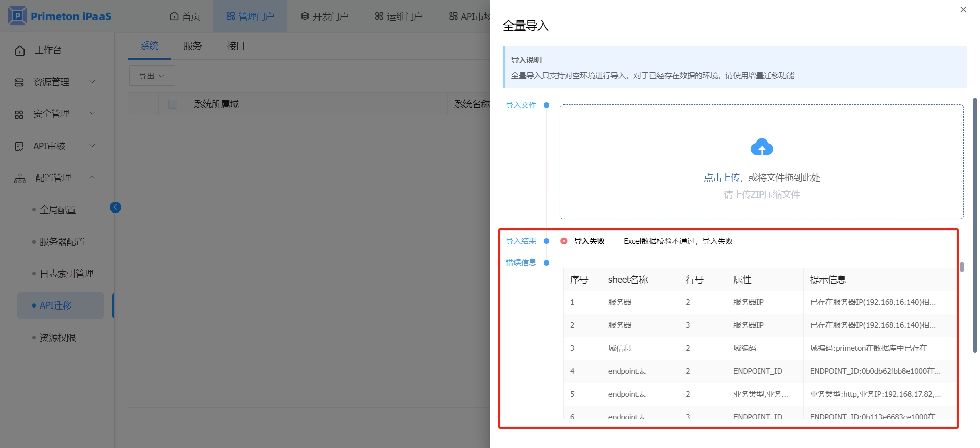Open the 日志索引管理 sidebar item
The width and height of the screenshot is (980, 448).
[x=66, y=274]
